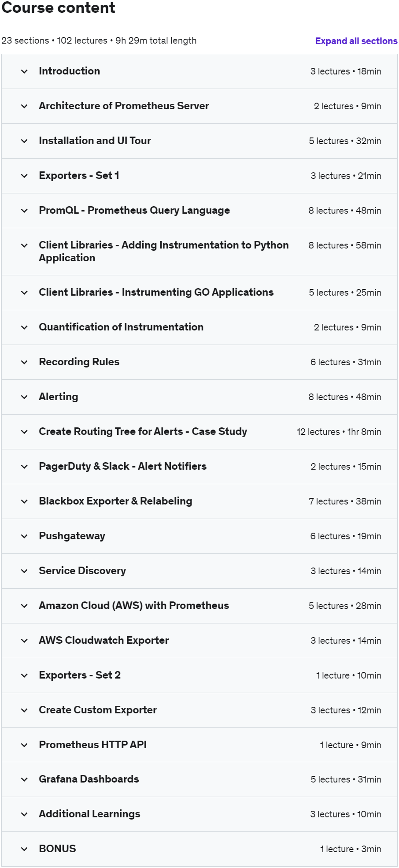This screenshot has width=399, height=868.
Task: Expand the Introduction section chevron
Action: 24,71
